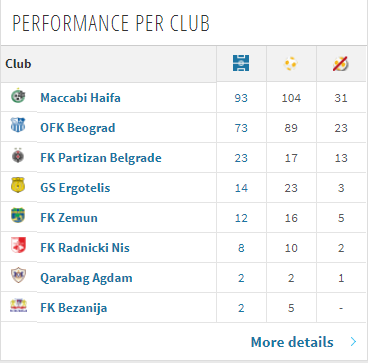
Task: Click the FK Radnicki Nis red crest
Action: [x=18, y=245]
